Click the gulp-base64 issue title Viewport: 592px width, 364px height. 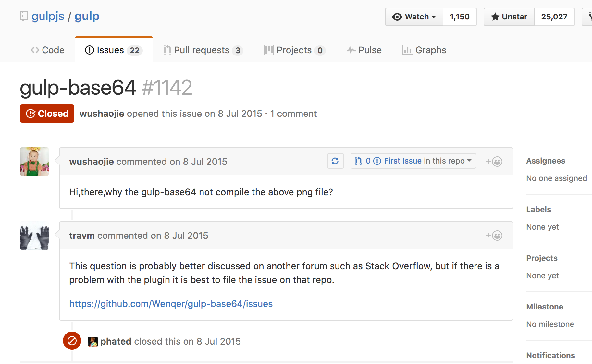[78, 88]
